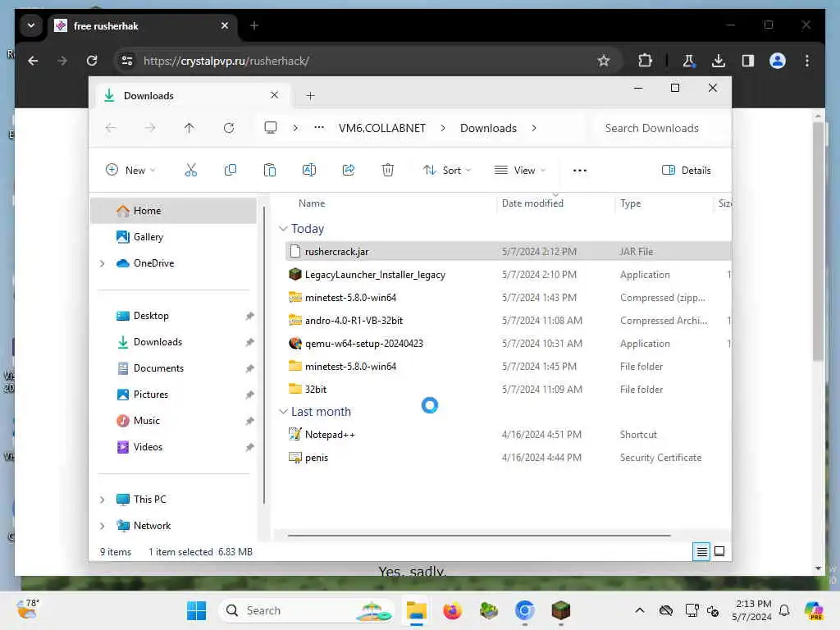Expand OneDrive in navigation pane
Image resolution: width=840 pixels, height=630 pixels.
[x=103, y=263]
